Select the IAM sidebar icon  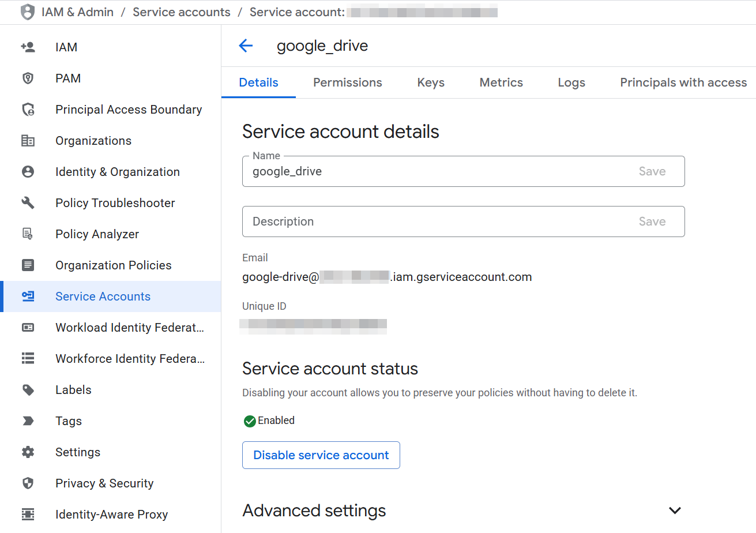click(28, 47)
